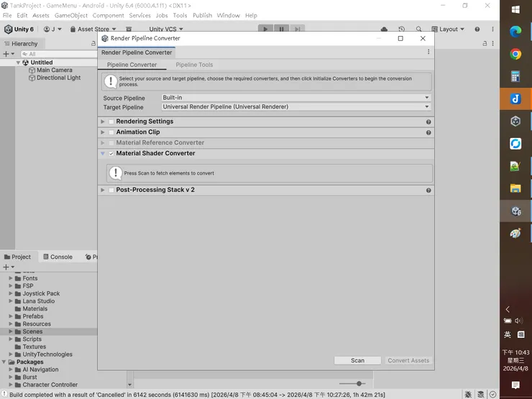Start Play mode with the play button
Screen dimensions: 532x399
[265, 29]
